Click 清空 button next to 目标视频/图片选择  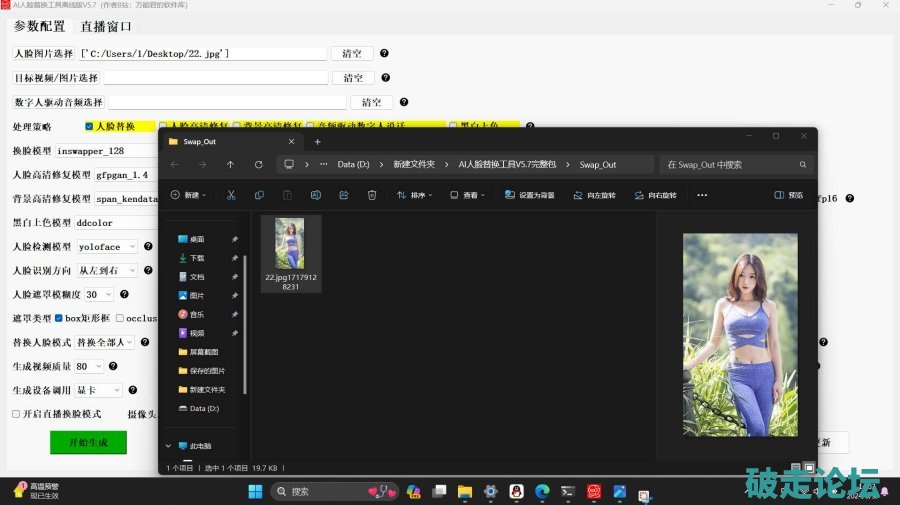pyautogui.click(x=352, y=78)
